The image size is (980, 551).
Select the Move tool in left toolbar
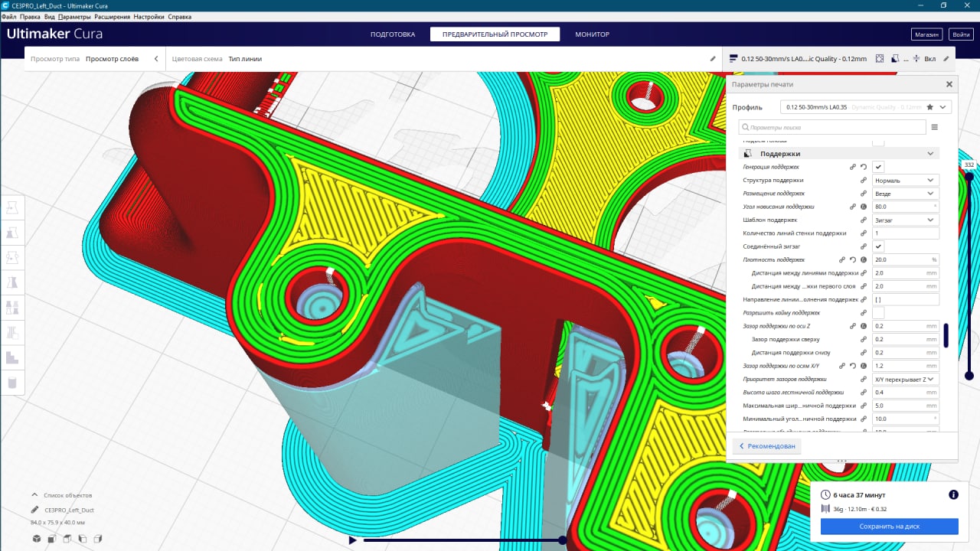pyautogui.click(x=12, y=208)
